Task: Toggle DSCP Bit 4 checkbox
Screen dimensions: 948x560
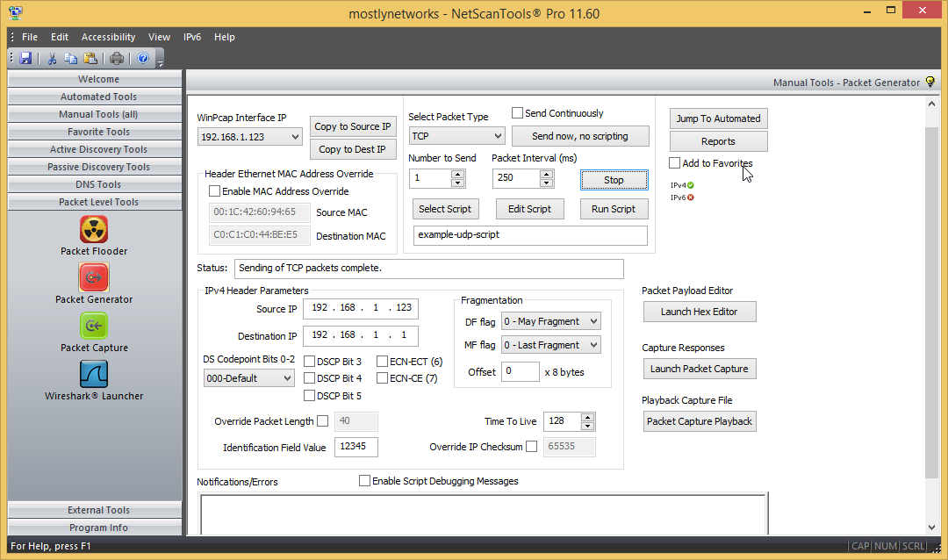Action: click(x=310, y=378)
